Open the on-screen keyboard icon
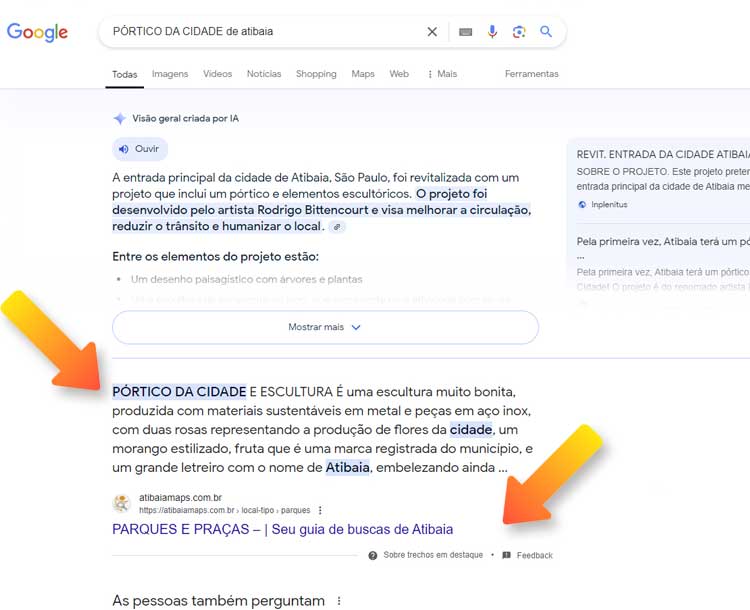This screenshot has height=610, width=750. click(x=465, y=32)
